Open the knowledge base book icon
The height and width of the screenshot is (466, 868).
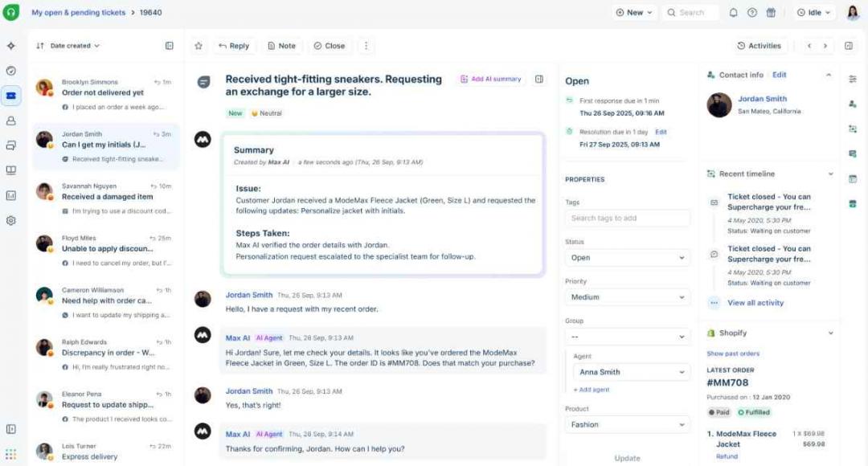(x=11, y=170)
